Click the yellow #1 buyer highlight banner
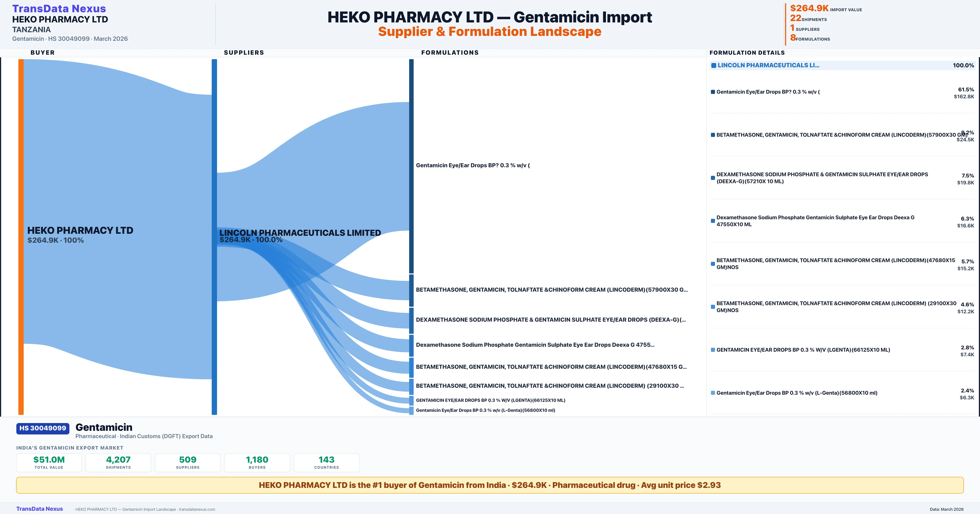Viewport: 980px width, 514px height. coord(490,485)
